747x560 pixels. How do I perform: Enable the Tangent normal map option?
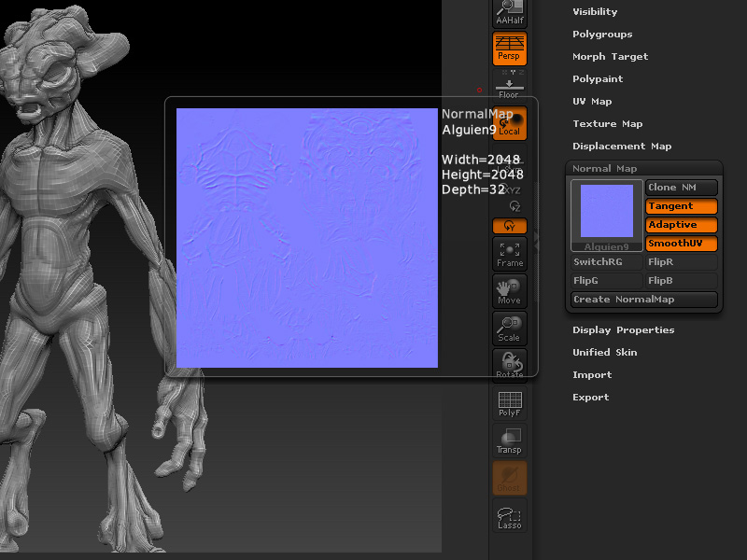682,206
